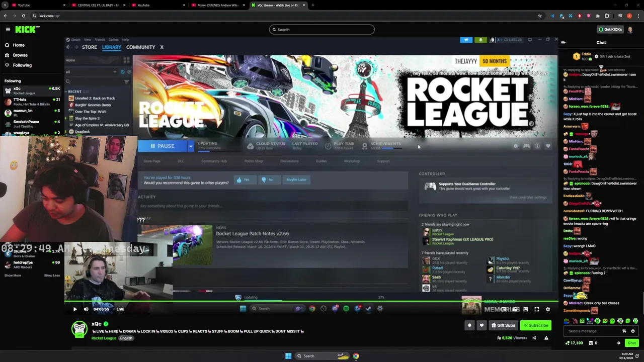Open xQc channel avatar
644x362 pixels.
(79, 329)
